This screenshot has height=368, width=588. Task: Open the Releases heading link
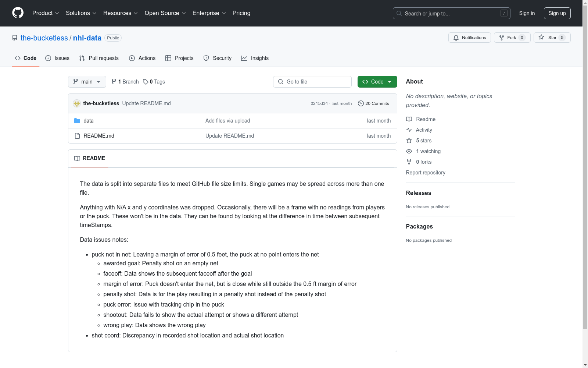tap(419, 193)
